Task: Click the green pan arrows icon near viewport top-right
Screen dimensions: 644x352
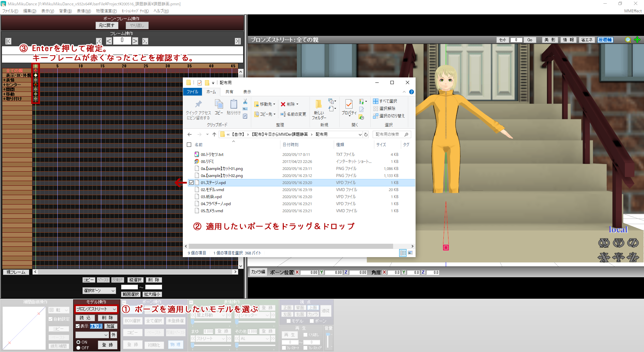Action: coord(637,40)
